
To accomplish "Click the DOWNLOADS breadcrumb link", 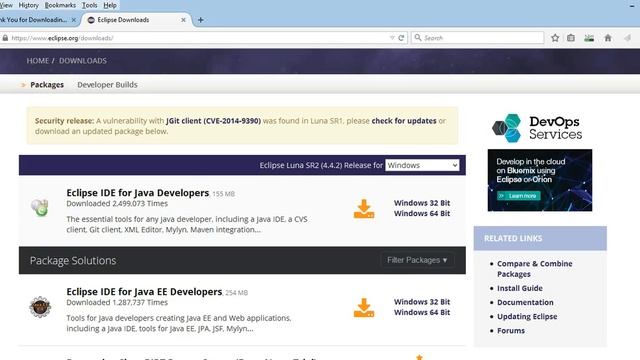I will coord(83,61).
